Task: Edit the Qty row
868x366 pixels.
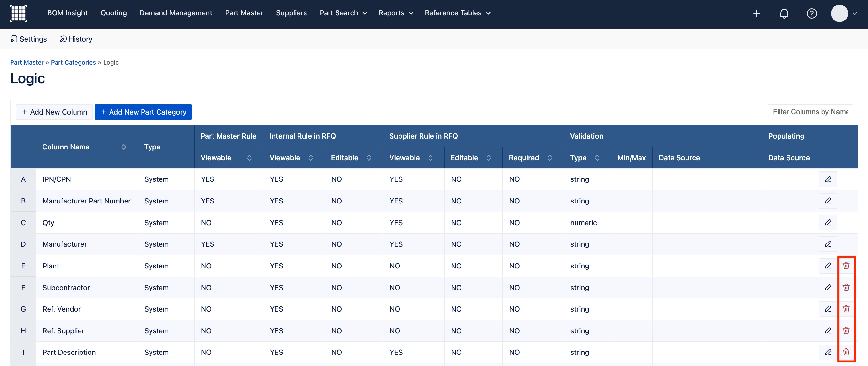Action: click(x=828, y=222)
